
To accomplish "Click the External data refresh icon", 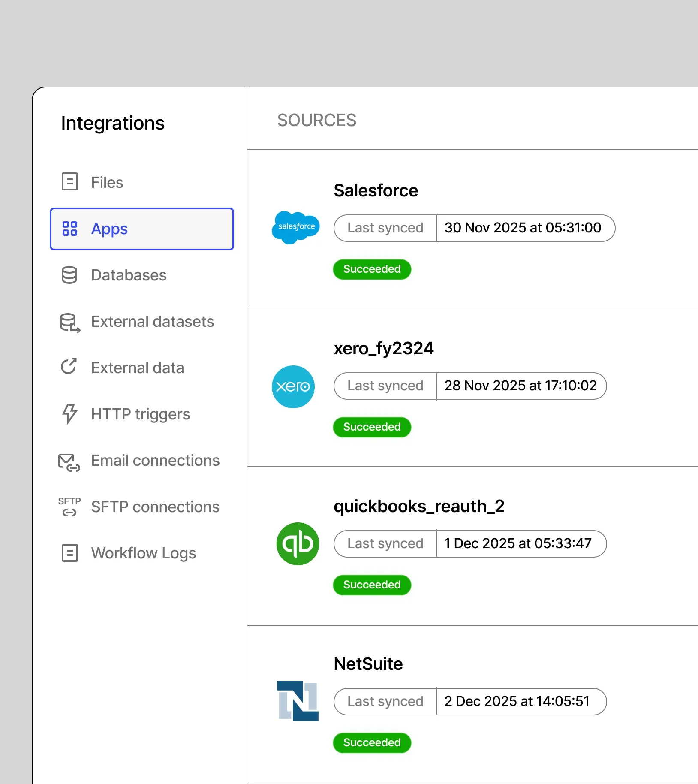I will pos(69,366).
